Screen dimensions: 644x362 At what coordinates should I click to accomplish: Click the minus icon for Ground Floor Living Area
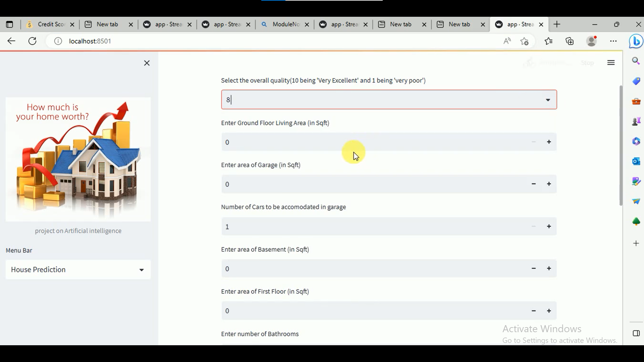533,142
